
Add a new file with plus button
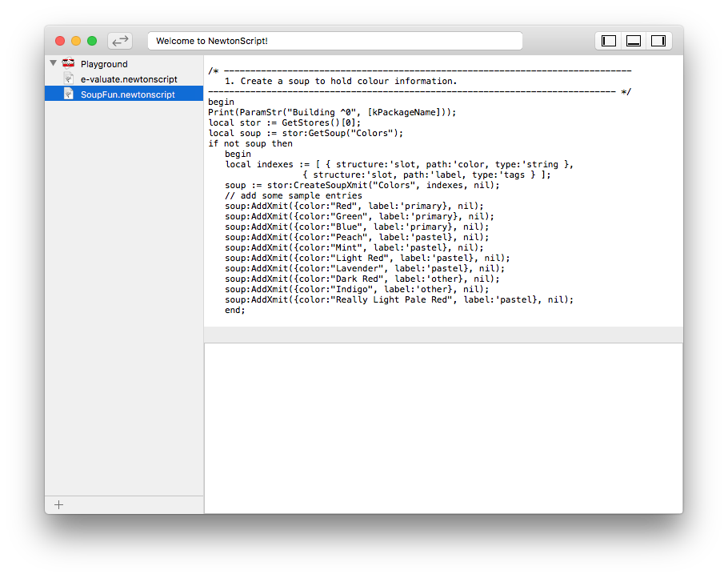click(x=58, y=504)
